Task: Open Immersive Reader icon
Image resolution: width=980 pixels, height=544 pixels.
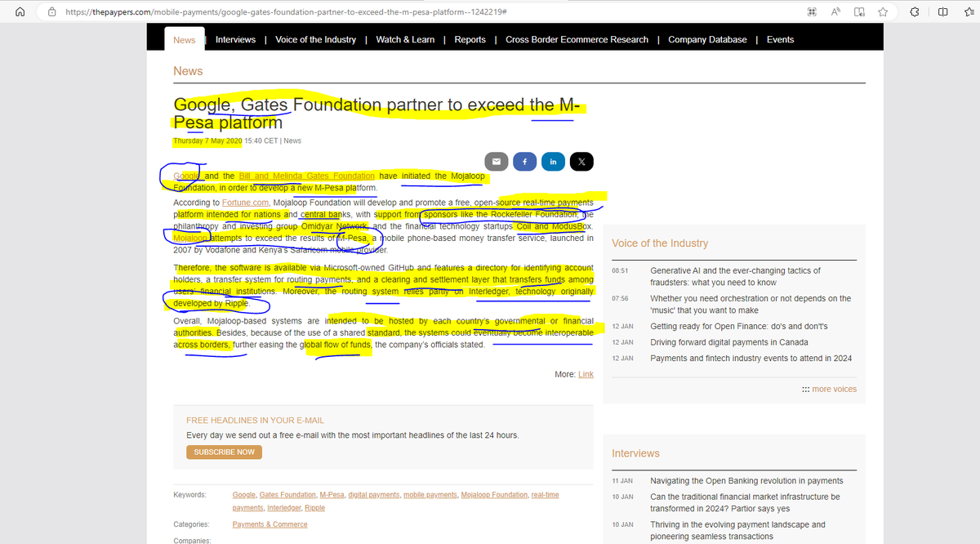Action: (860, 12)
